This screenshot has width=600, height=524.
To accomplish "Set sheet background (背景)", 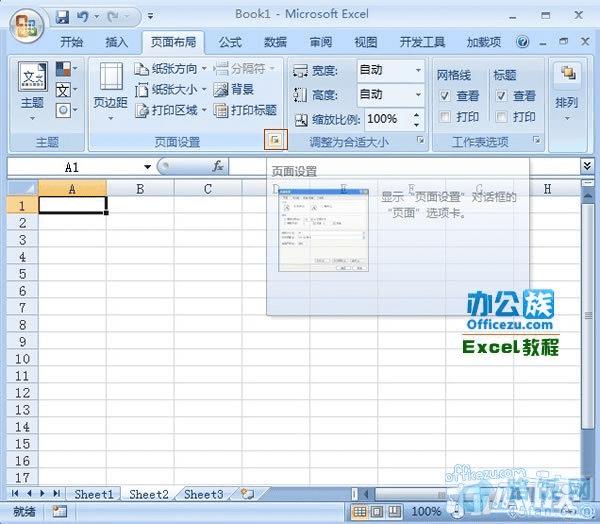I will tap(233, 90).
